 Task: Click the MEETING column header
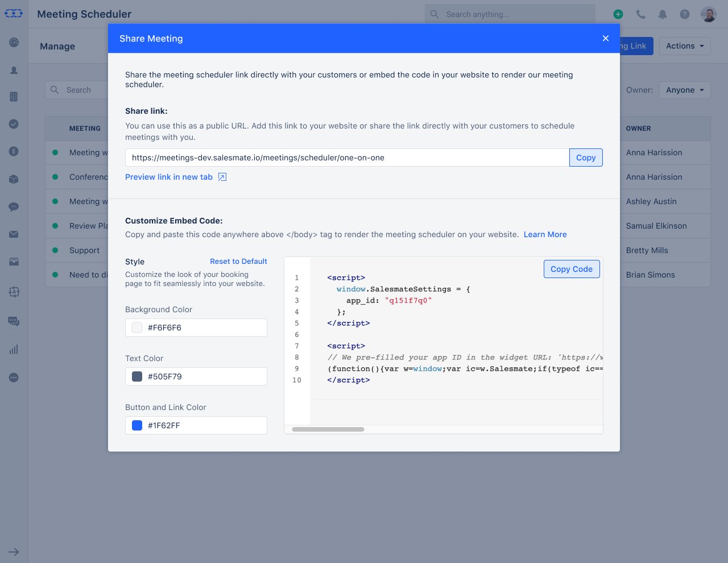tap(85, 129)
